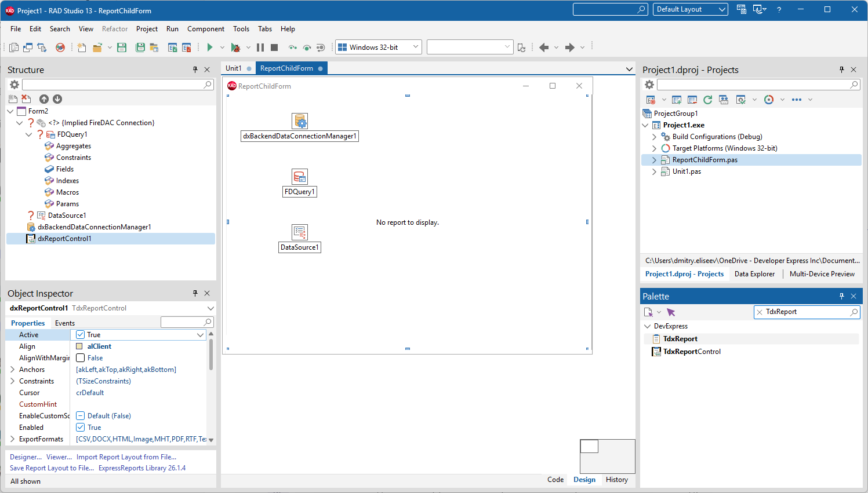Collapse the Form2 node in Structure tree
This screenshot has width=868, height=493.
(10, 111)
